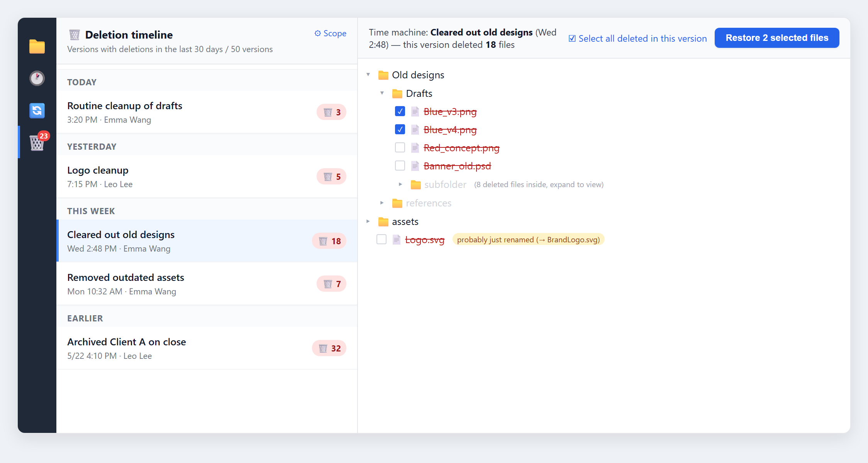The height and width of the screenshot is (463, 868).
Task: Click the subfolder folder icon
Action: pyautogui.click(x=415, y=185)
